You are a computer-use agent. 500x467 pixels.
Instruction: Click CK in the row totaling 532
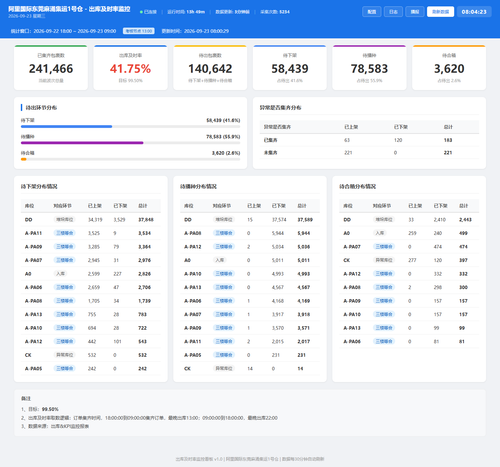[28, 355]
